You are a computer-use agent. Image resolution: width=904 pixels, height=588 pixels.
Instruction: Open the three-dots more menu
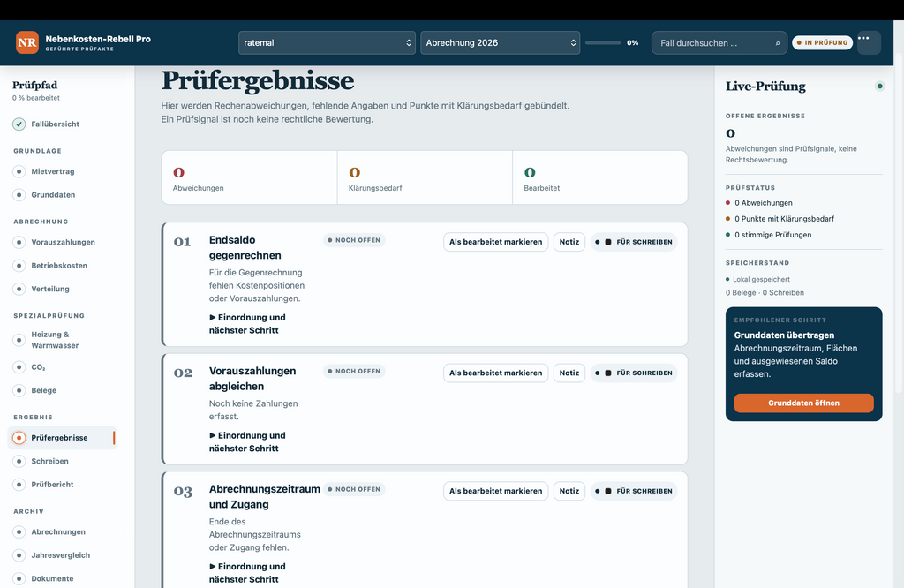[x=869, y=42]
